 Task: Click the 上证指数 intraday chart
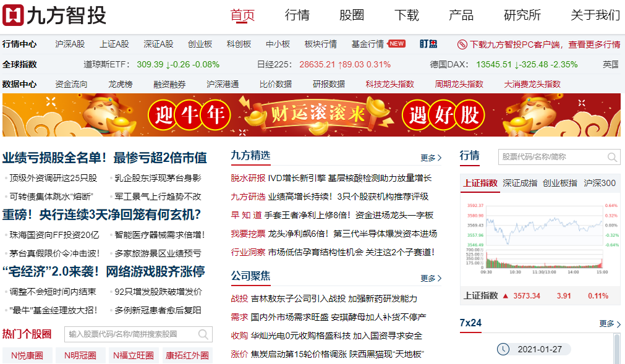pos(542,238)
